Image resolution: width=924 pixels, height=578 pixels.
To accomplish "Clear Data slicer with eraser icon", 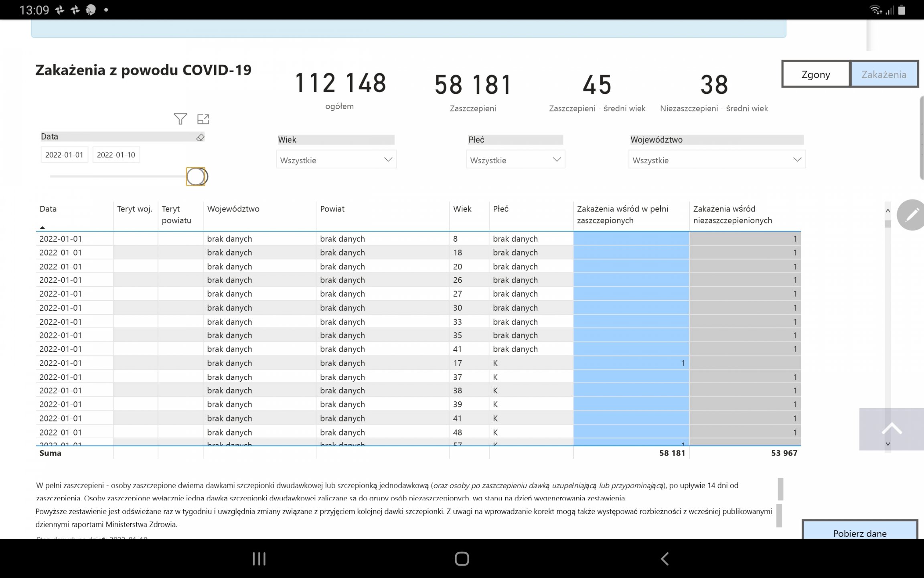I will [200, 137].
